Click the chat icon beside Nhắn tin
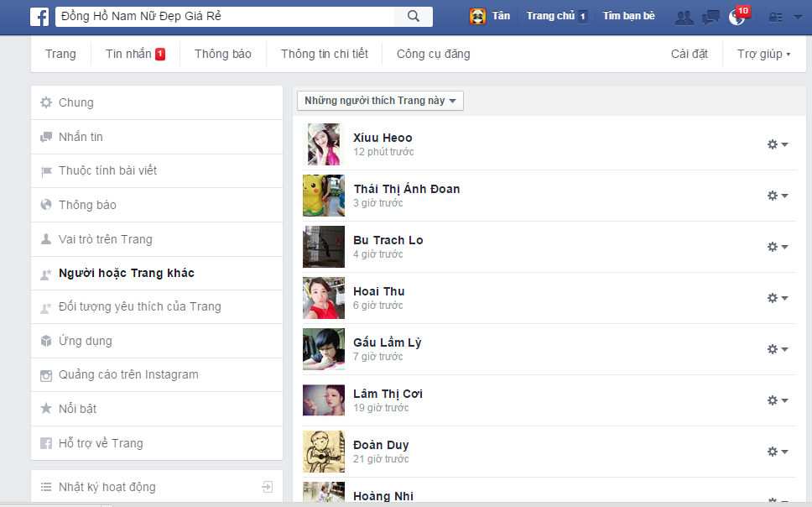The width and height of the screenshot is (812, 507). click(x=46, y=137)
